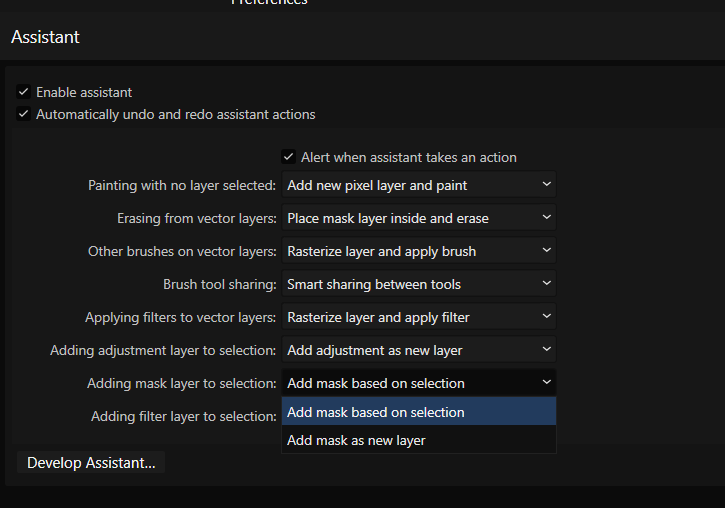The image size is (725, 508).
Task: Open Other brushes on vector layers dropdown
Action: [x=418, y=251]
